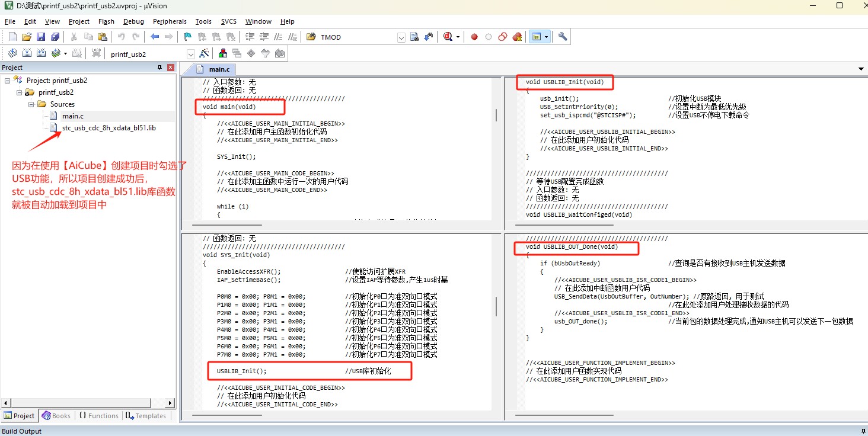Open the SVCS menu
The image size is (868, 436).
tap(228, 21)
